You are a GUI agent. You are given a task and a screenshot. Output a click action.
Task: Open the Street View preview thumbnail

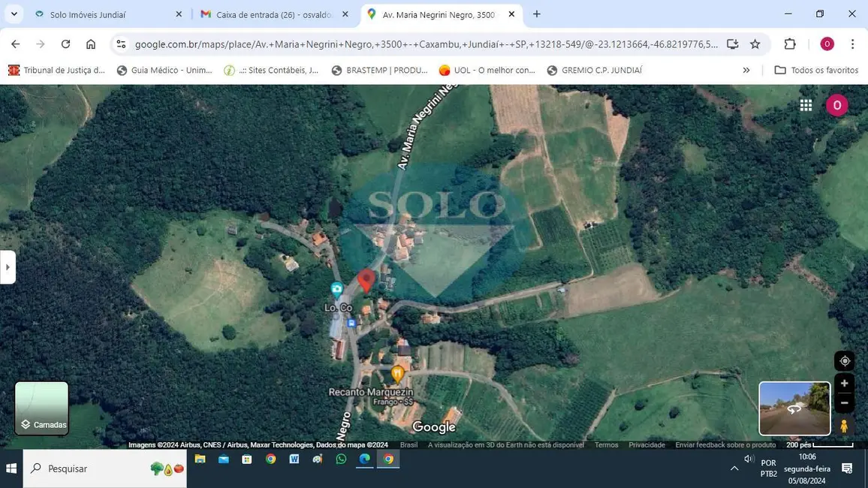(x=794, y=407)
